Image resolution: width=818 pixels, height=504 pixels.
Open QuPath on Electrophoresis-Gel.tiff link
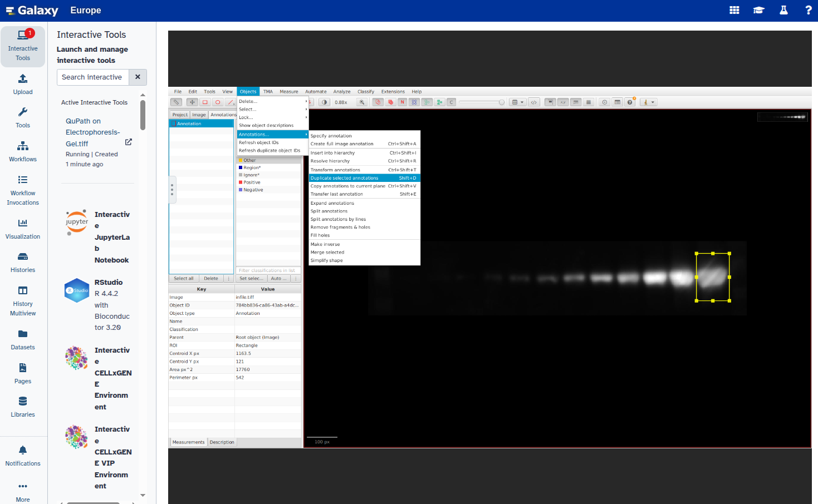tap(93, 132)
